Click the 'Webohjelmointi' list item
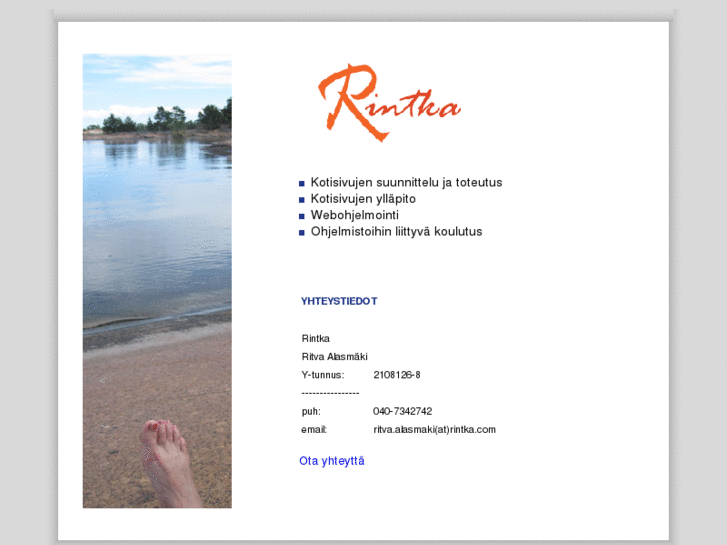Viewport: 727px width, 545px height. pos(355,215)
